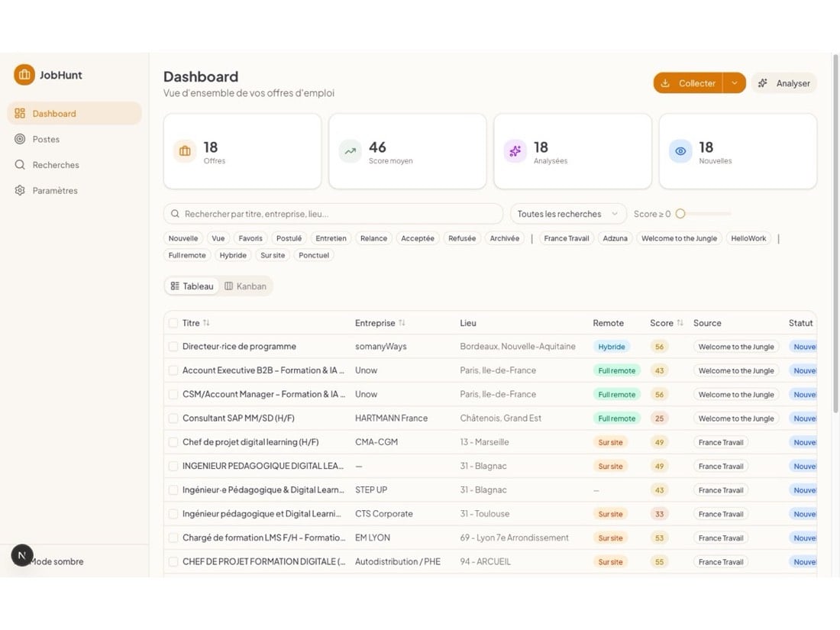Check the select-all checkbox in table header
This screenshot has height=630, width=840.
[x=173, y=323]
